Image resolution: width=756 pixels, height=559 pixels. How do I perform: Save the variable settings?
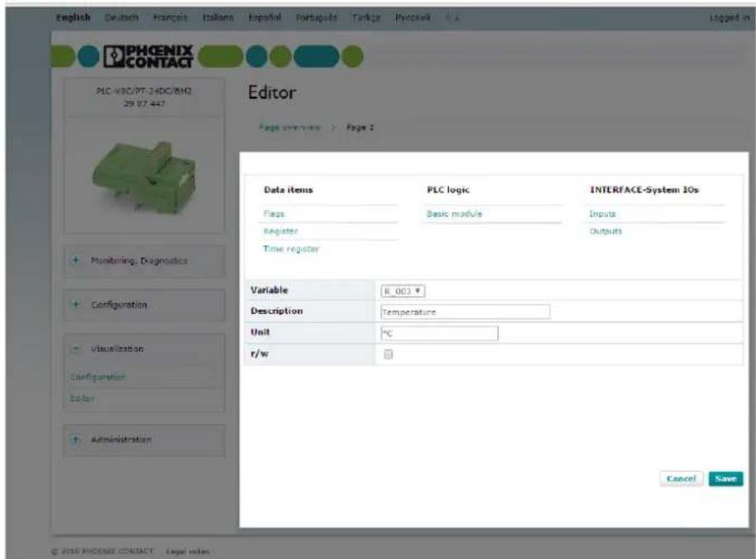pos(725,479)
